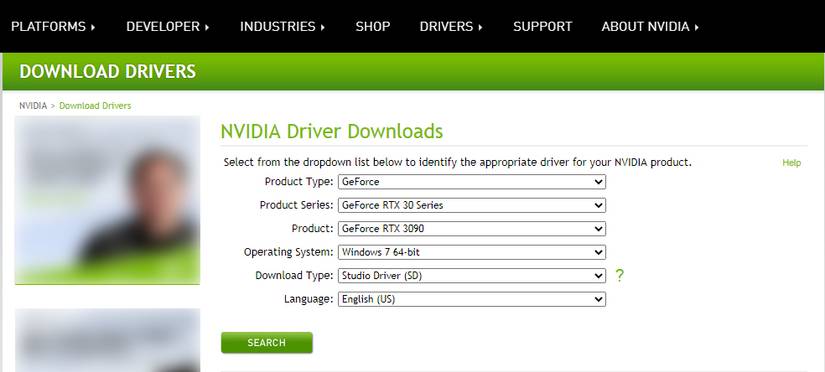This screenshot has height=372, width=825.
Task: Open the Product Type dropdown
Action: click(x=471, y=182)
